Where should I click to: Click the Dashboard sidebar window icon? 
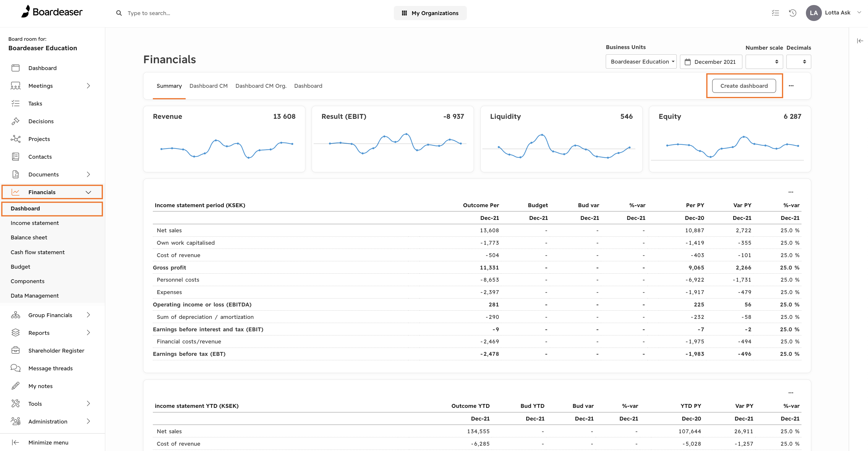pyautogui.click(x=15, y=68)
